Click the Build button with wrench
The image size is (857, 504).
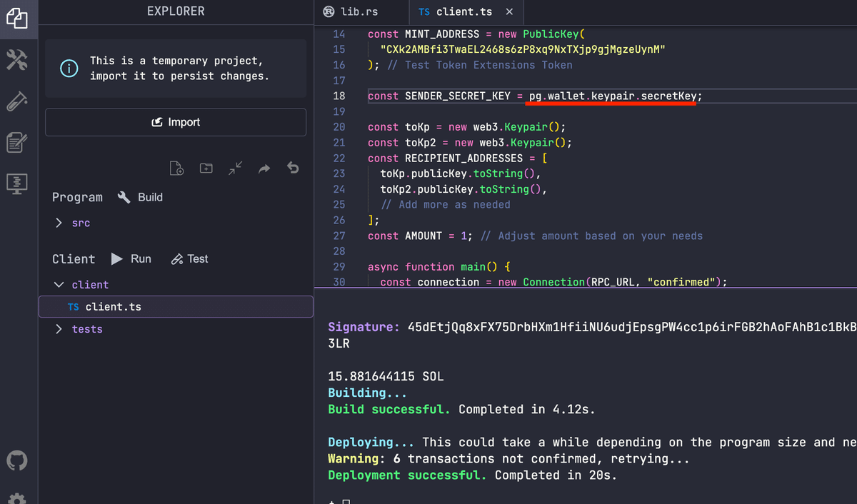[140, 197]
